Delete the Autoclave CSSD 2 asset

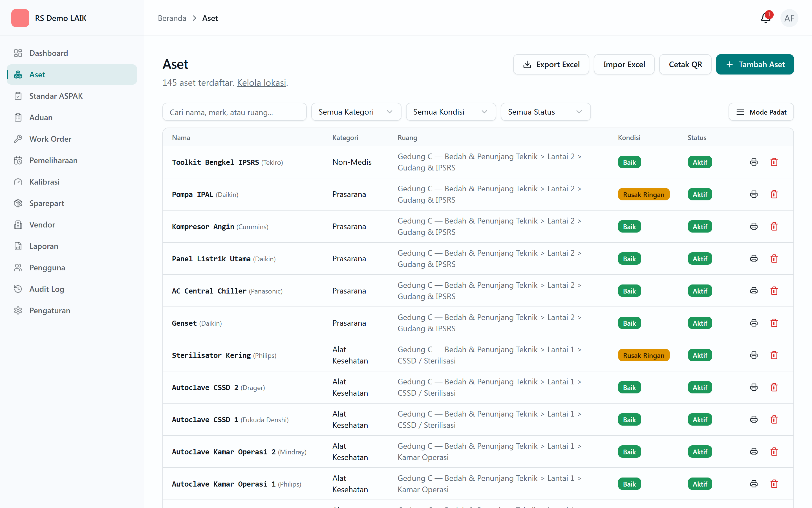pos(774,387)
